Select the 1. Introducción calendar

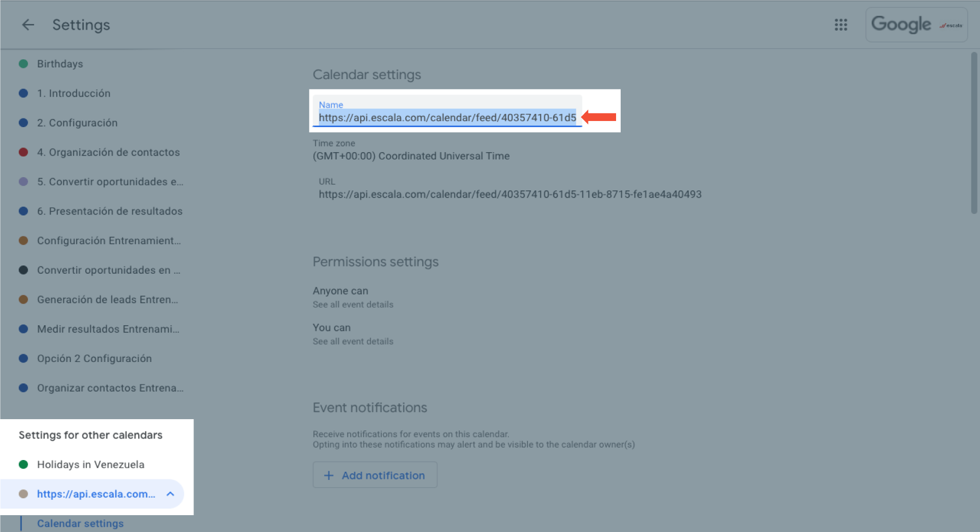point(73,93)
